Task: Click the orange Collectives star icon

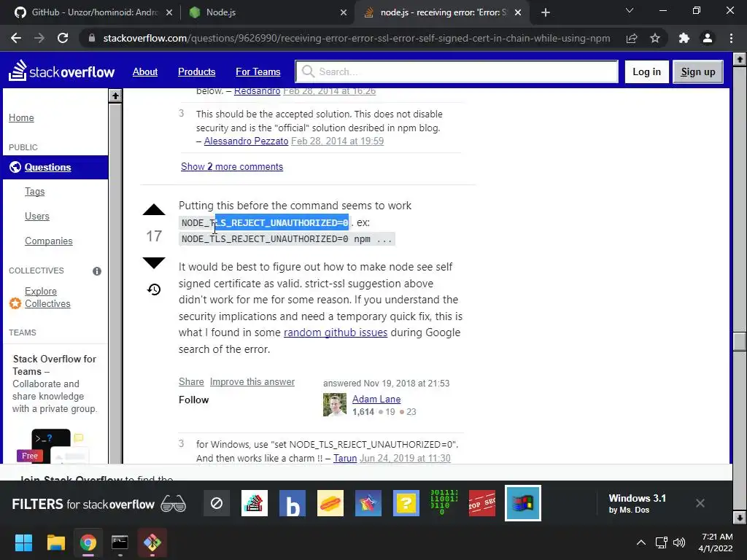Action: [x=15, y=303]
